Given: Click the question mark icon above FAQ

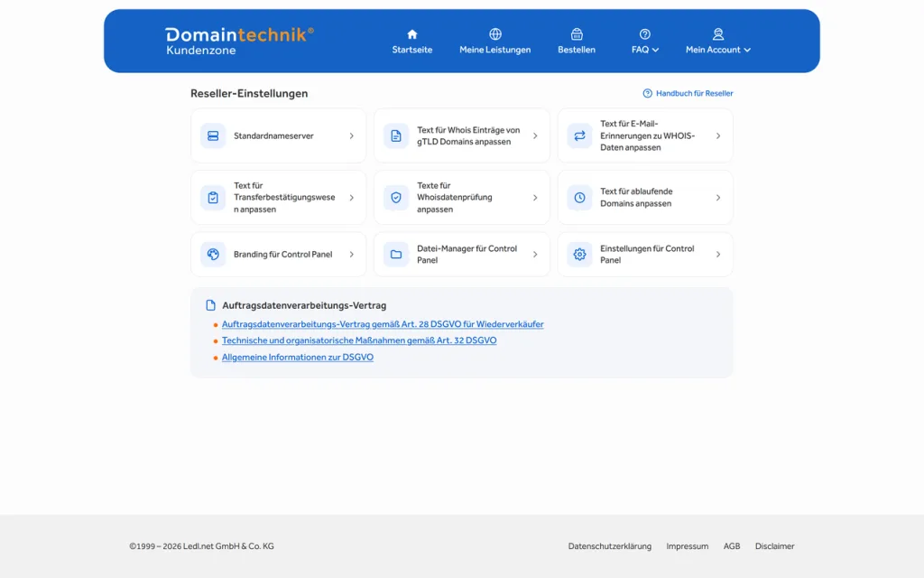Looking at the screenshot, I should [x=644, y=34].
